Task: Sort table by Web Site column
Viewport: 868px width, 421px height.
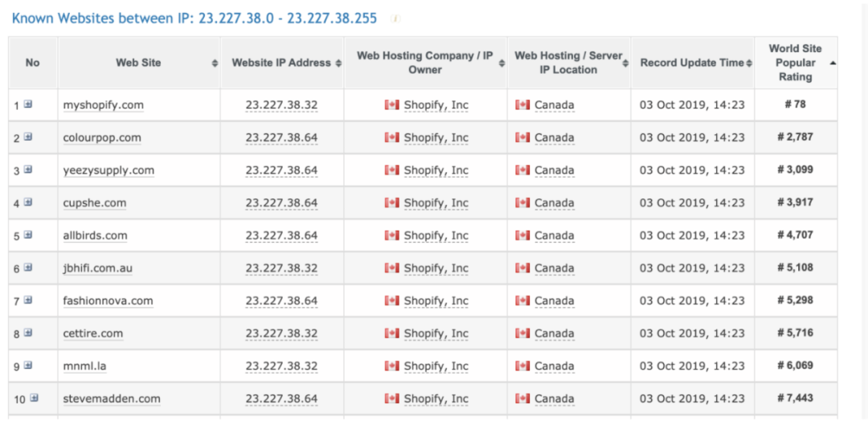Action: [214, 63]
